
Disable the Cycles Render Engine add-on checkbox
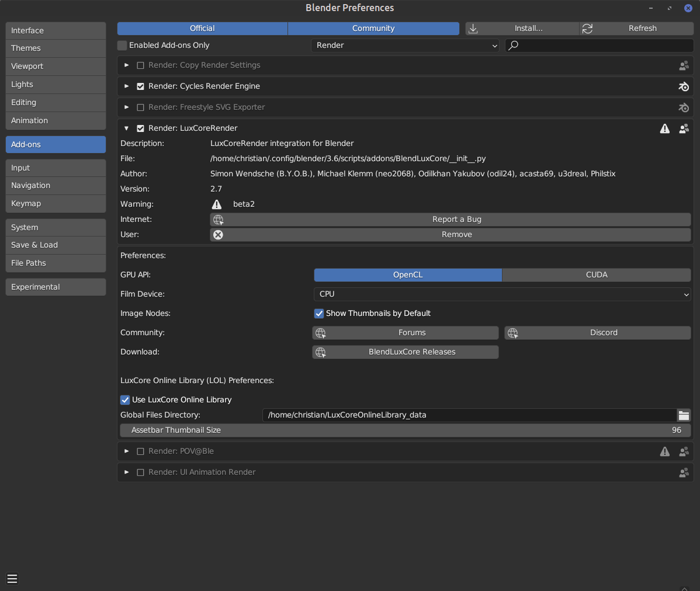140,86
